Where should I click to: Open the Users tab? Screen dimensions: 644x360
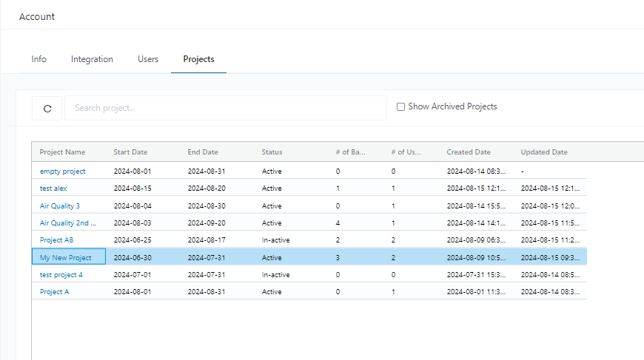(x=148, y=59)
